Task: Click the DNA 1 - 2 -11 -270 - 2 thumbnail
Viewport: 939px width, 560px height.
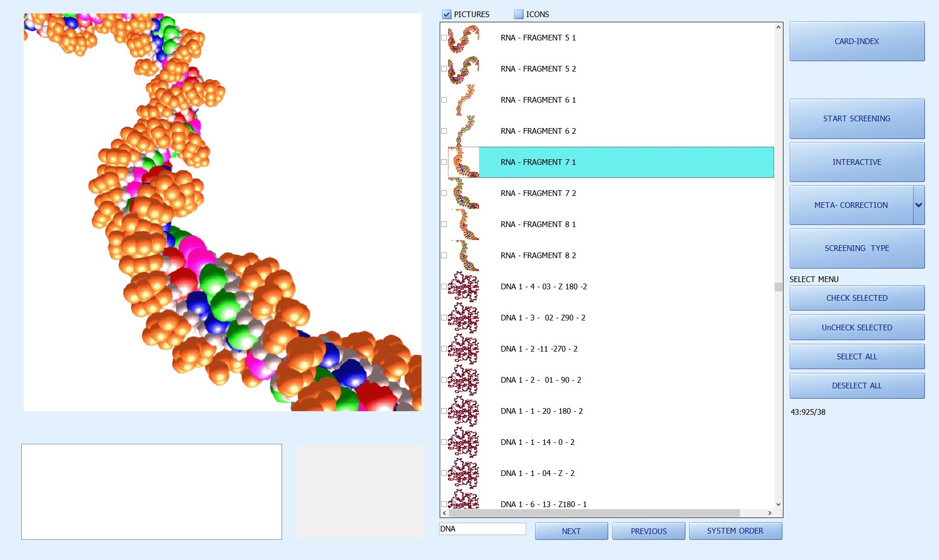Action: (464, 349)
